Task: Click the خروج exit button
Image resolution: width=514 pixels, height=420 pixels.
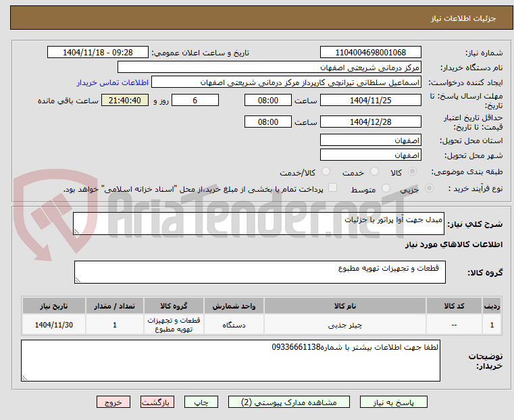Action: click(x=113, y=402)
